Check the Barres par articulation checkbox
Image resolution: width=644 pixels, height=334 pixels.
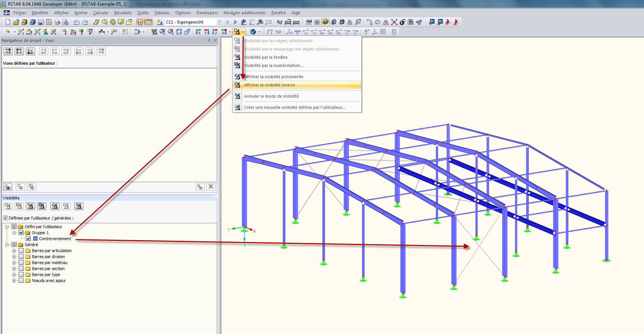[21, 251]
